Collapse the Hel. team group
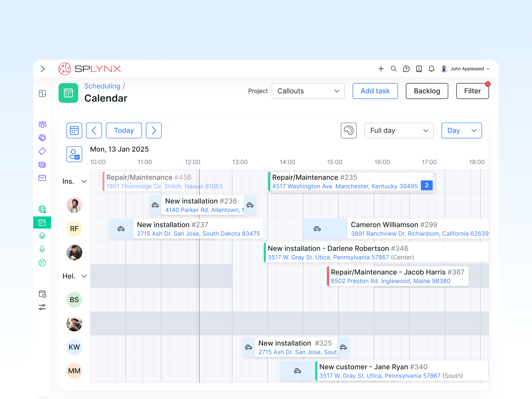 pos(84,276)
